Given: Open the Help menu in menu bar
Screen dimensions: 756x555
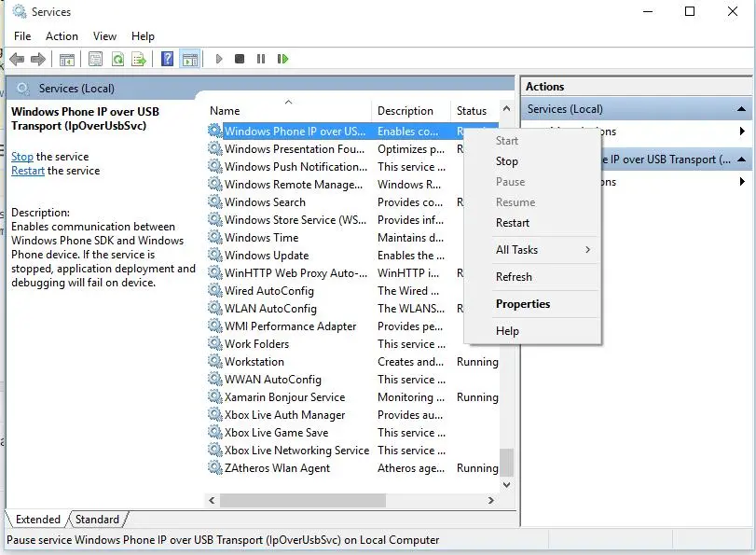Looking at the screenshot, I should click(x=143, y=36).
